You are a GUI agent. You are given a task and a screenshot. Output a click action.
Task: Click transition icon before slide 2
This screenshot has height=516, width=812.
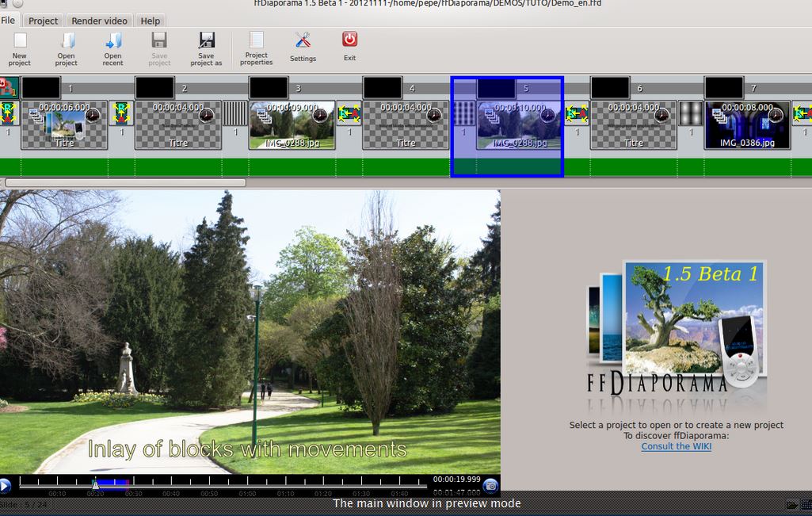click(x=121, y=113)
